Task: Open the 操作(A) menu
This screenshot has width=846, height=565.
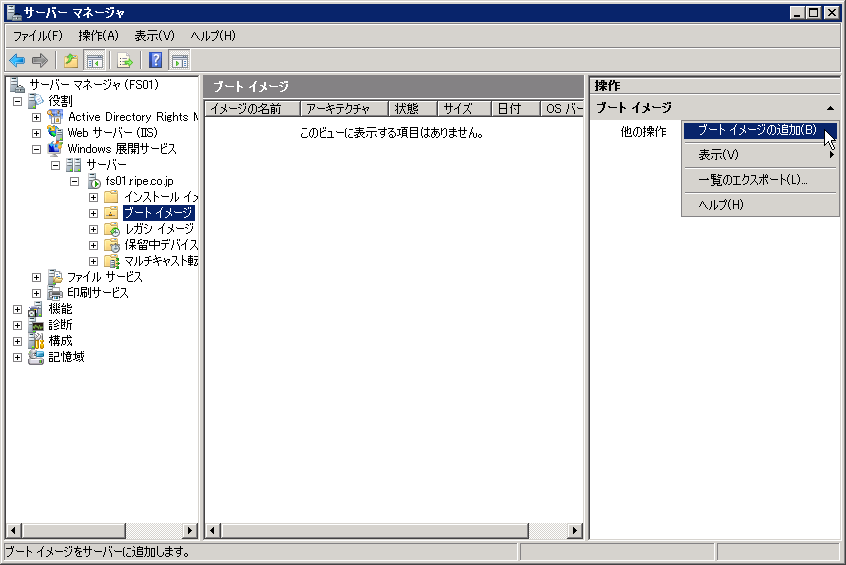Action: point(98,36)
